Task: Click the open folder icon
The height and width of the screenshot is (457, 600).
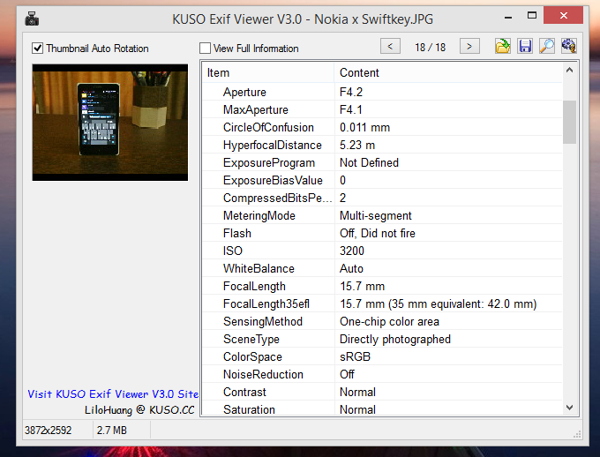Action: tap(503, 46)
